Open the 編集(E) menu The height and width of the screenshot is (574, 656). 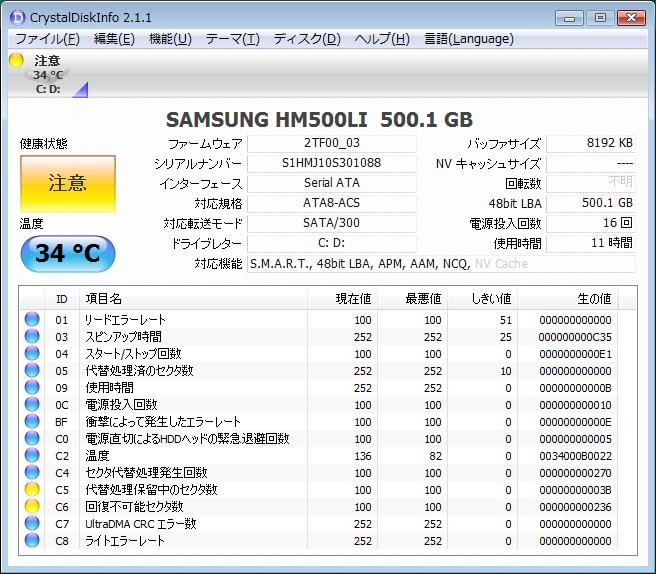point(114,39)
